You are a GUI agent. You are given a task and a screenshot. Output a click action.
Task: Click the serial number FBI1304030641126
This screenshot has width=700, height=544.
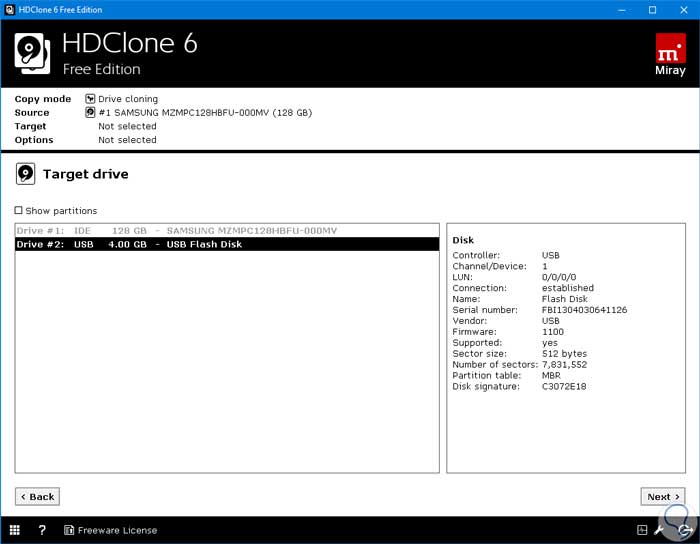(584, 310)
